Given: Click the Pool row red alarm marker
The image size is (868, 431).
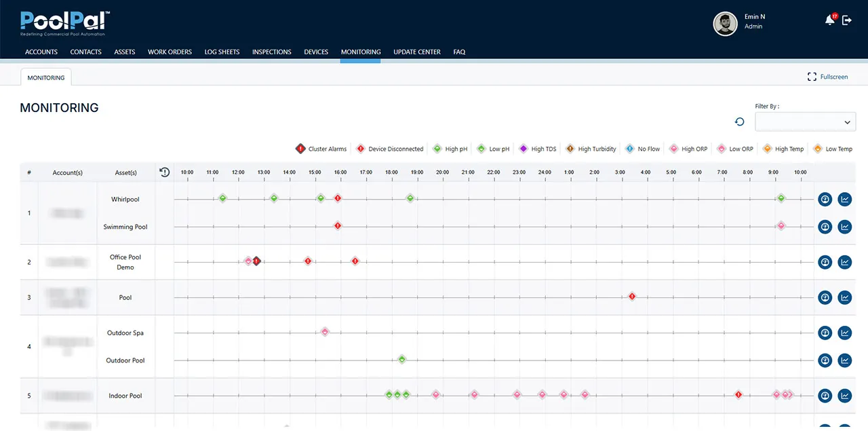Looking at the screenshot, I should 632,297.
